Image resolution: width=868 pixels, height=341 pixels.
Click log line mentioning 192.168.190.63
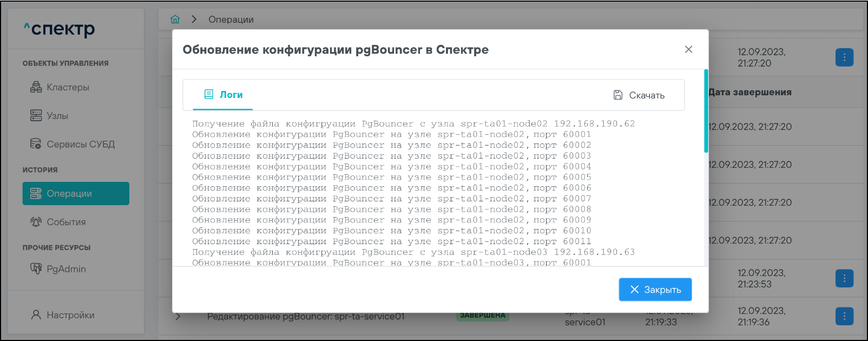[413, 252]
